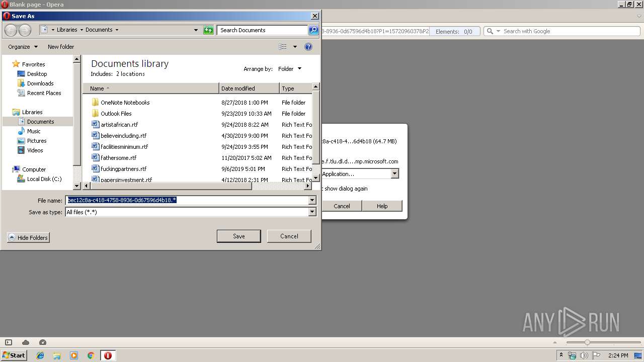Image resolution: width=644 pixels, height=362 pixels.
Task: Click the File name text field
Action: (187, 200)
